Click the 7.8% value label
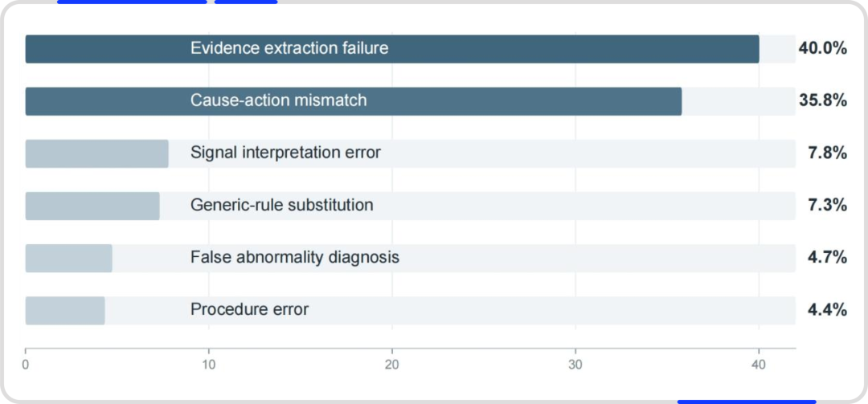 pyautogui.click(x=827, y=153)
